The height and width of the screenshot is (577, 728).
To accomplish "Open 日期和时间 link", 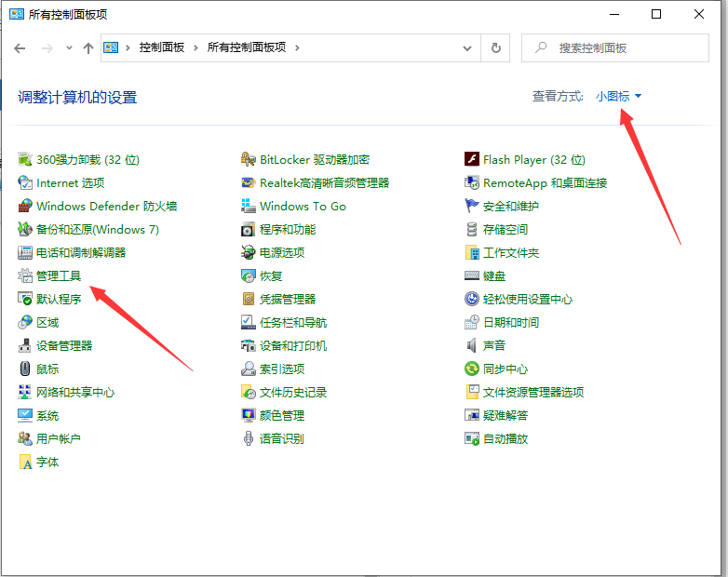I will click(x=511, y=322).
